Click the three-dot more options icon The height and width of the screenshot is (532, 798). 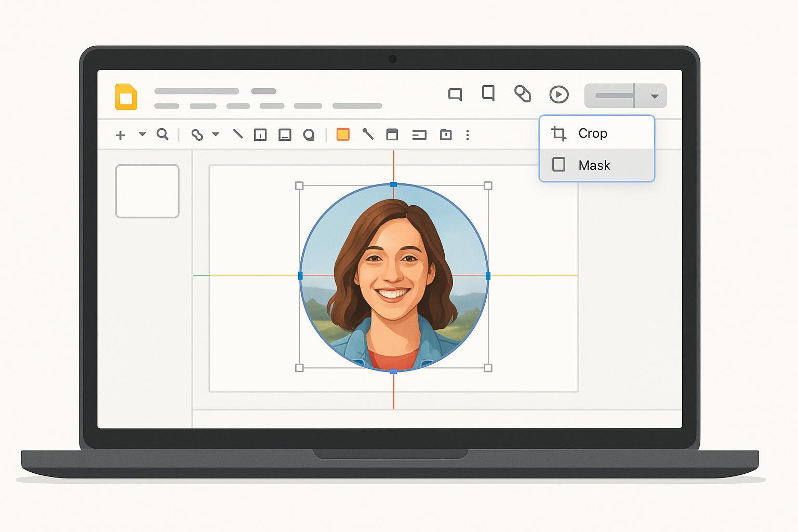[468, 135]
